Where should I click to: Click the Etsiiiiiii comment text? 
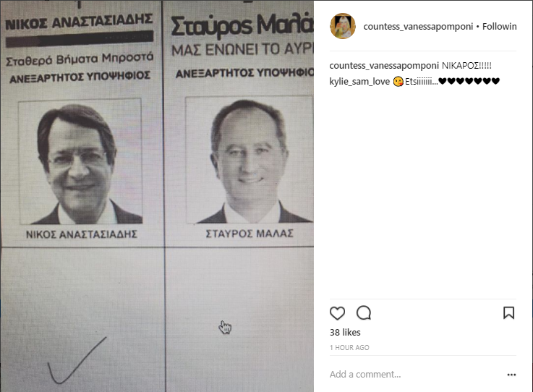(x=422, y=82)
